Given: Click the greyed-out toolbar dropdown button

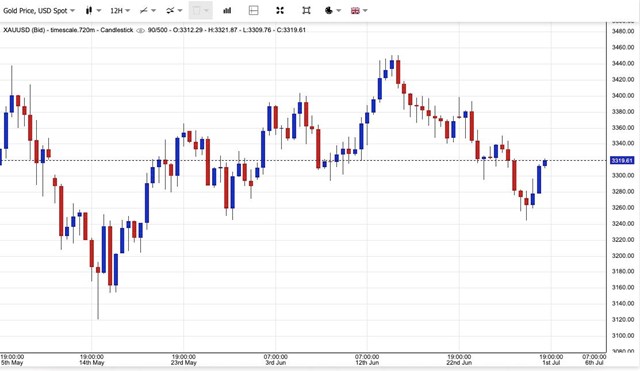Looking at the screenshot, I should coord(200,11).
